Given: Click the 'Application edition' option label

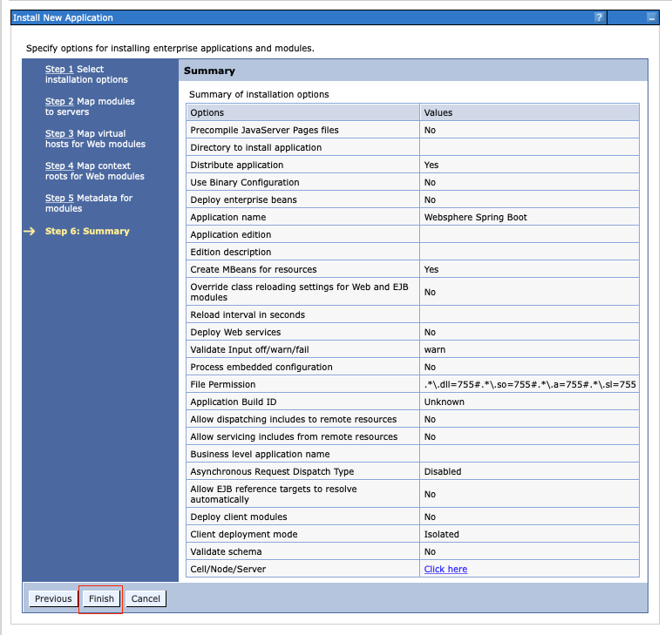Looking at the screenshot, I should click(x=231, y=234).
